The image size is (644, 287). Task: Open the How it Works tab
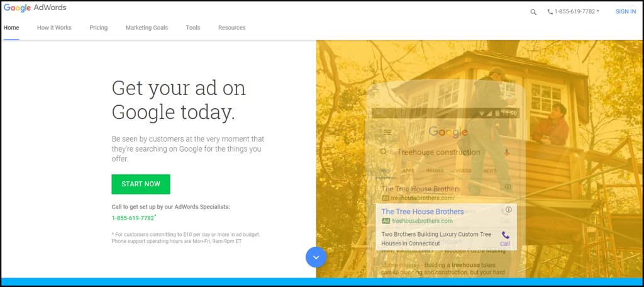point(54,28)
